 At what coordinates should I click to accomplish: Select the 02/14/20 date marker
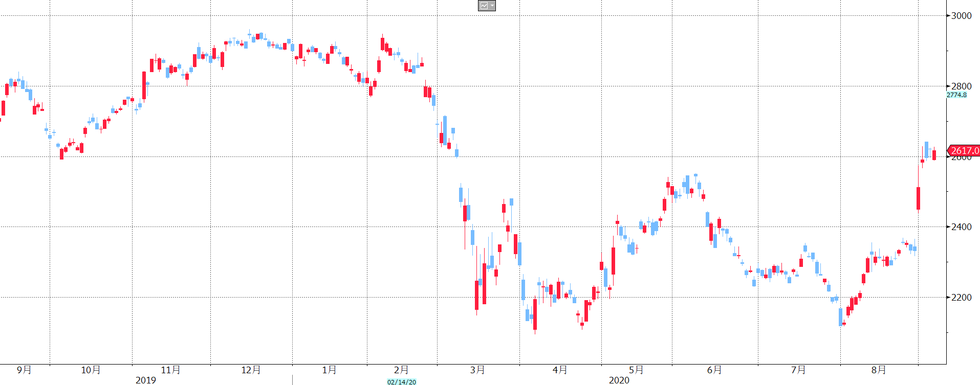(401, 381)
